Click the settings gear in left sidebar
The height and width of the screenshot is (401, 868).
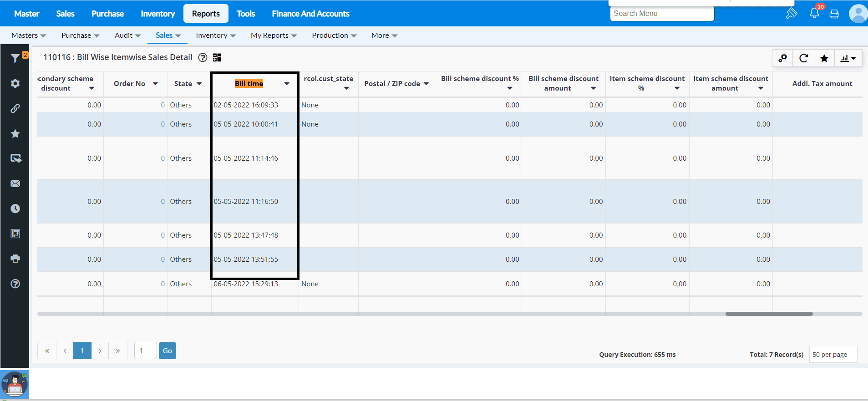tap(15, 83)
